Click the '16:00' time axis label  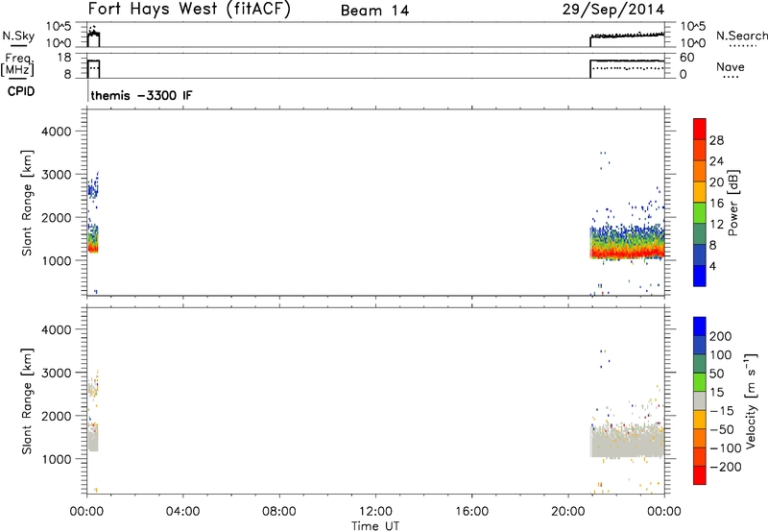click(471, 512)
